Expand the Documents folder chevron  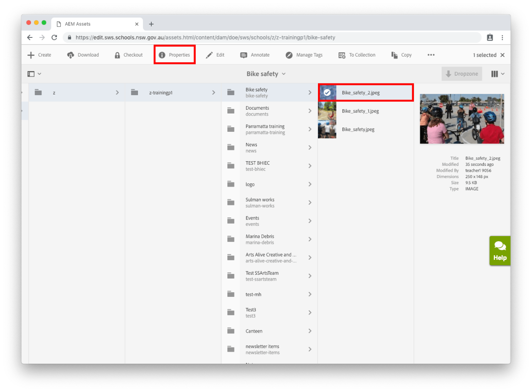pos(310,111)
